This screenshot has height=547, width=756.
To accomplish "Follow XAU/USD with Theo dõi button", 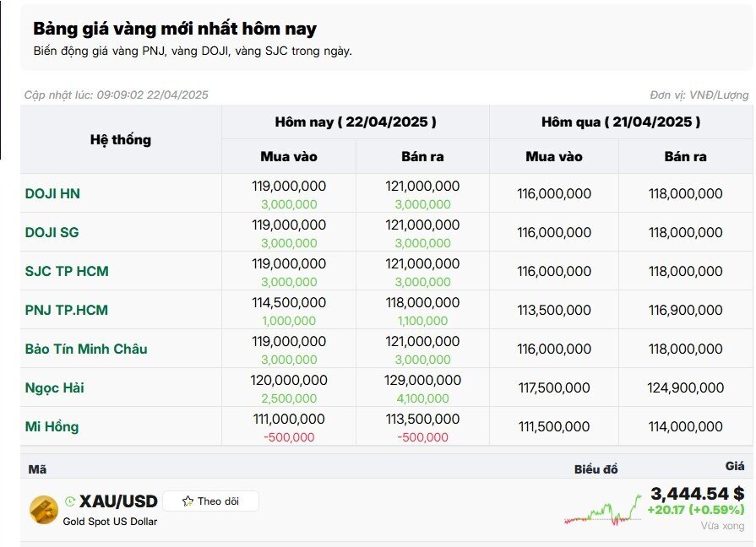I will pyautogui.click(x=210, y=501).
